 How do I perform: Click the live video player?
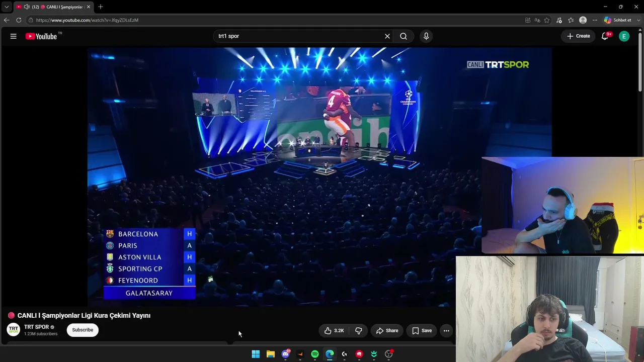319,176
